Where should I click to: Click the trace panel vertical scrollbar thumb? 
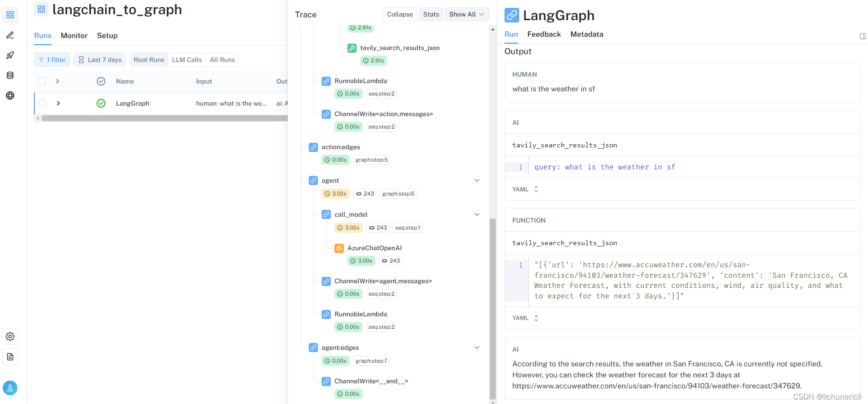(x=493, y=309)
